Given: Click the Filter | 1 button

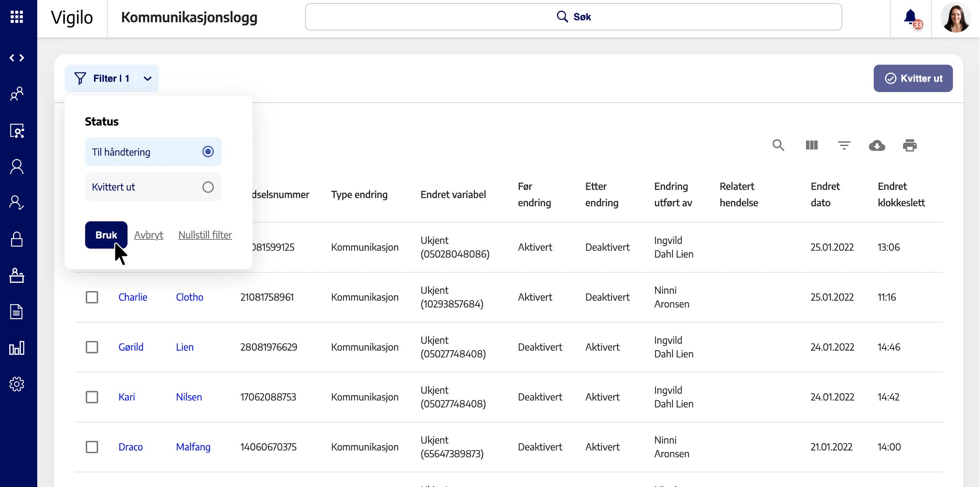Looking at the screenshot, I should point(101,78).
